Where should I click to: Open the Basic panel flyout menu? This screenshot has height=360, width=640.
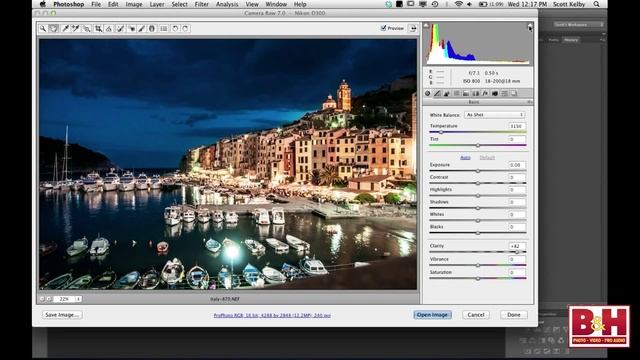530,102
